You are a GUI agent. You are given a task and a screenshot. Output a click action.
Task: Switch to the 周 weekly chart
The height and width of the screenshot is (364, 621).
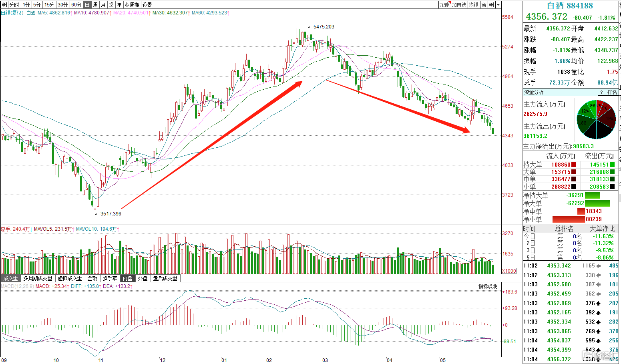tap(95, 5)
